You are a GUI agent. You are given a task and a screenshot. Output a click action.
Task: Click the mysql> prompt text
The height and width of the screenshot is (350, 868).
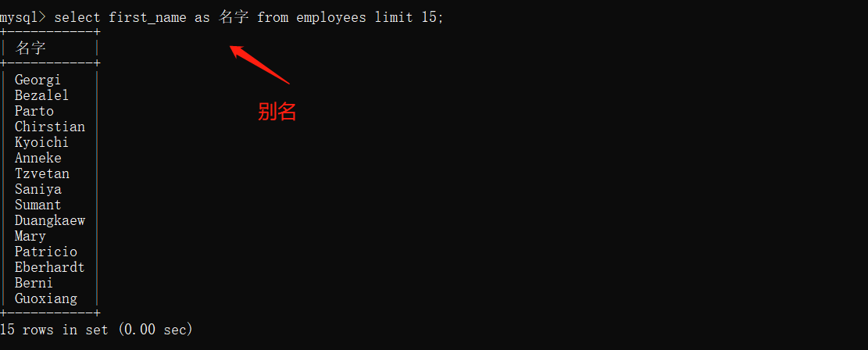(23, 18)
